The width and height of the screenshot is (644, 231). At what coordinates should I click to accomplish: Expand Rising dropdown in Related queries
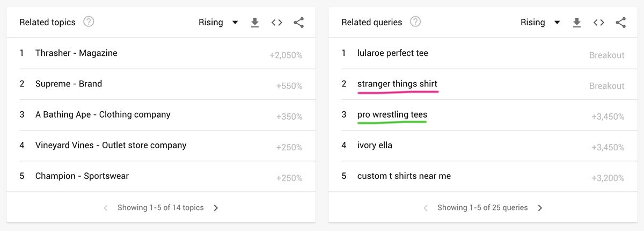pyautogui.click(x=540, y=23)
